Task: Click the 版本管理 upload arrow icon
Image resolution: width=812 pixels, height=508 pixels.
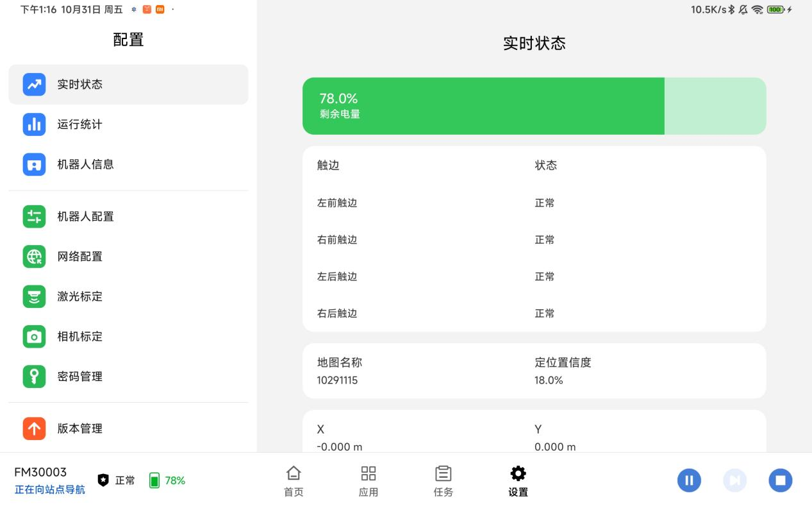Action: point(34,428)
